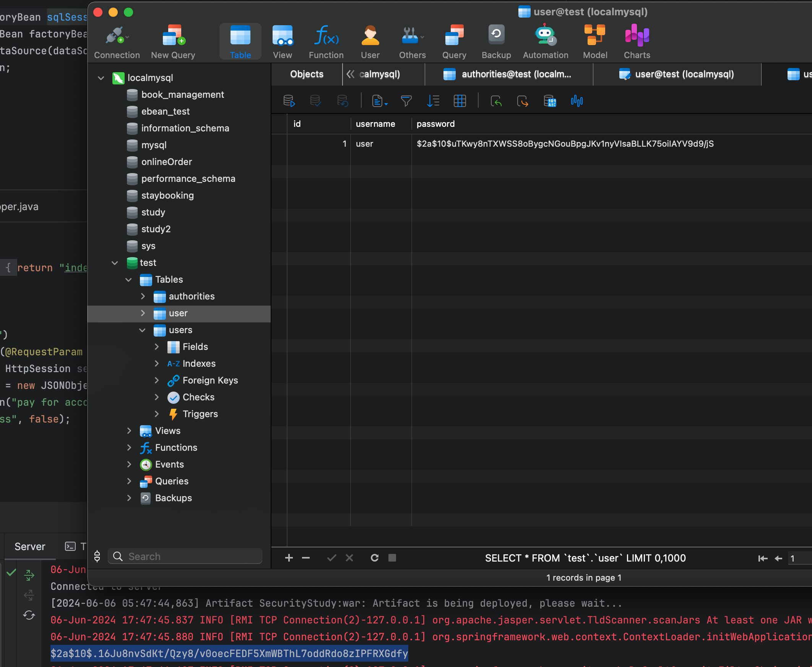The width and height of the screenshot is (812, 667).
Task: Collapse the users table node
Action: tap(143, 330)
